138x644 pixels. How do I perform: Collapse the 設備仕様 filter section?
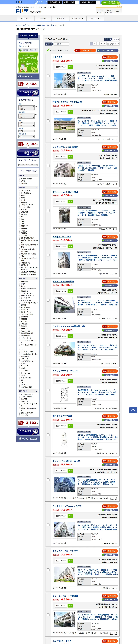pos(28,278)
